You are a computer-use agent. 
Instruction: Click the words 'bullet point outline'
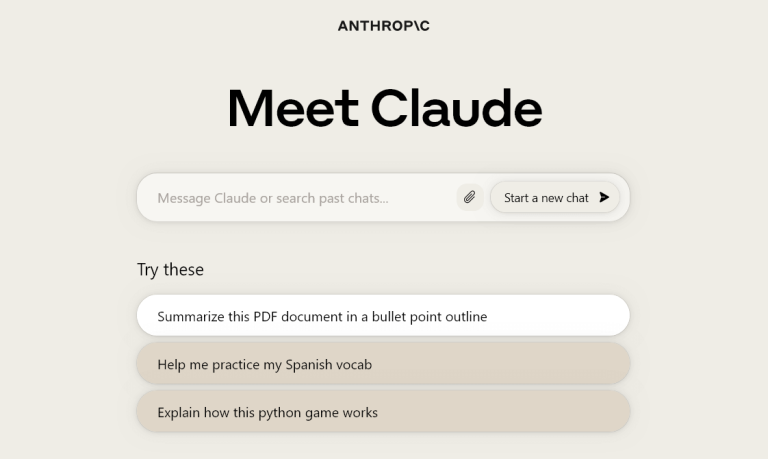[430, 316]
